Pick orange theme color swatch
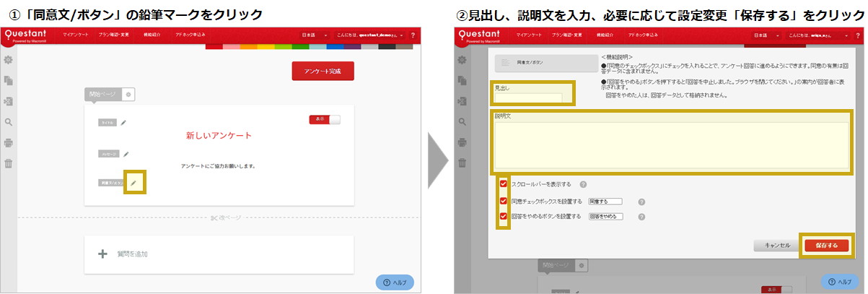This screenshot has height=294, width=868. click(248, 47)
